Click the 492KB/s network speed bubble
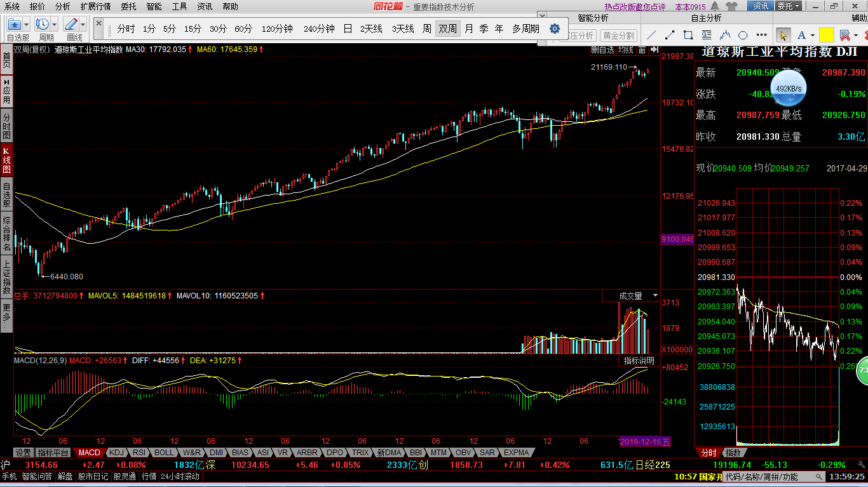Screen dimensions: 868x487 pyautogui.click(x=789, y=88)
